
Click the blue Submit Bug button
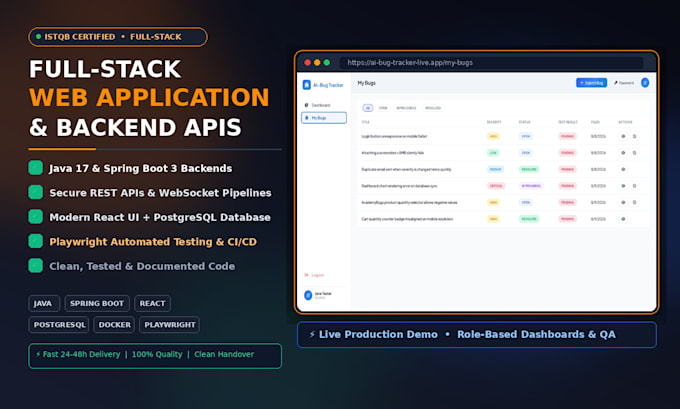pyautogui.click(x=592, y=82)
